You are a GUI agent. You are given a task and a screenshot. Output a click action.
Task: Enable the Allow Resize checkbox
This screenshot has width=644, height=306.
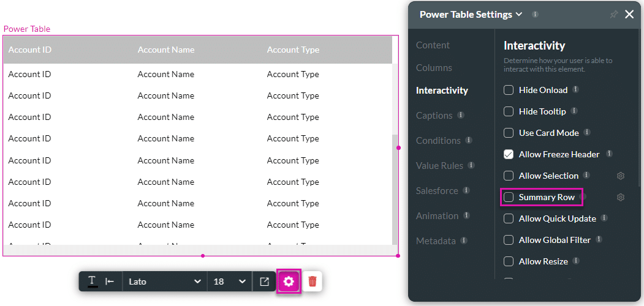pos(509,261)
